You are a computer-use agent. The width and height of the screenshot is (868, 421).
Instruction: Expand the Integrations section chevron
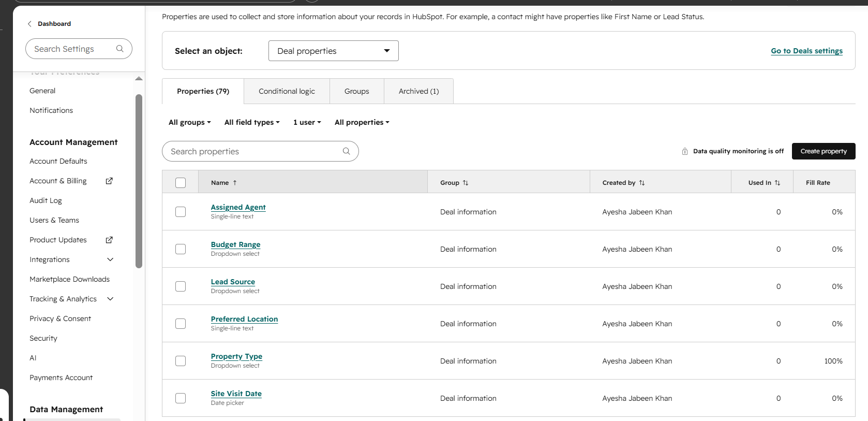click(110, 259)
